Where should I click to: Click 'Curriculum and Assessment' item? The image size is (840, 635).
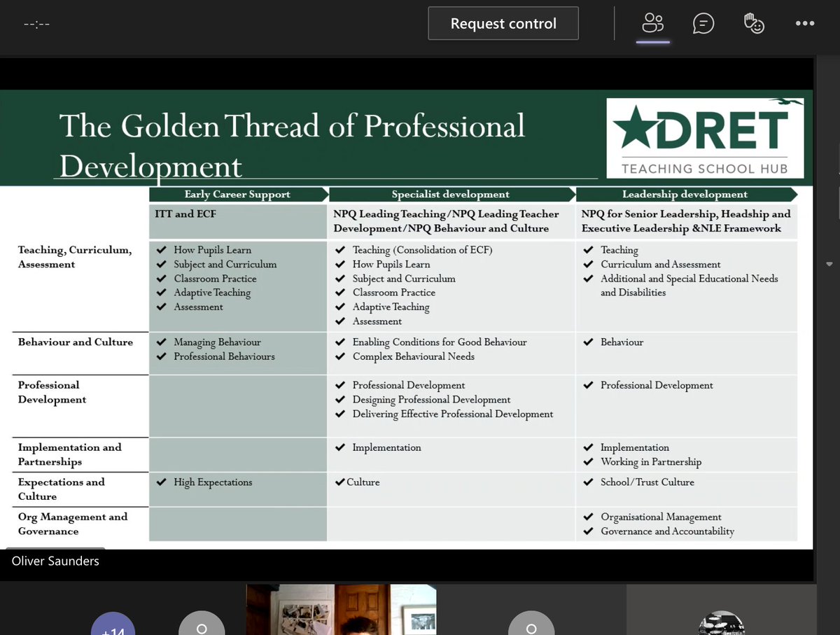660,264
